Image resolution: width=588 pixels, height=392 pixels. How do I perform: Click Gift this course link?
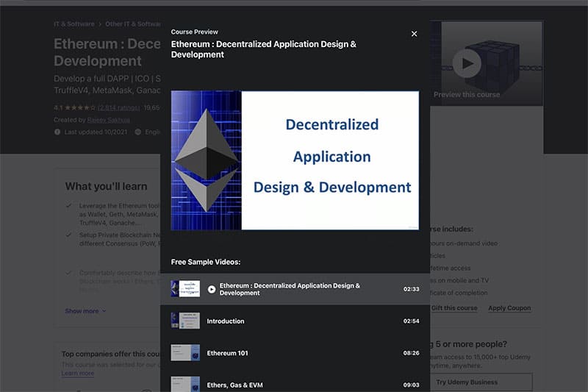[453, 308]
